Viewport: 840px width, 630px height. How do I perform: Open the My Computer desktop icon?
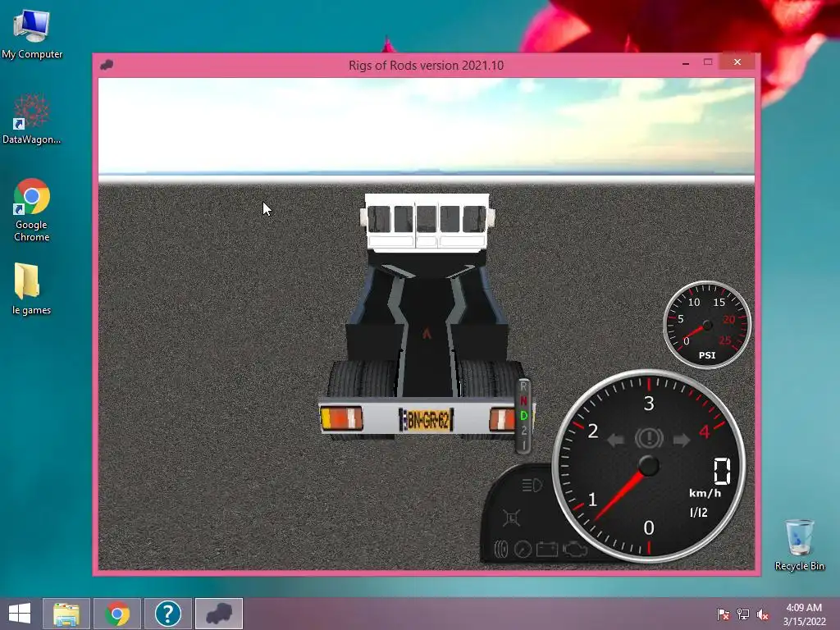(x=32, y=34)
